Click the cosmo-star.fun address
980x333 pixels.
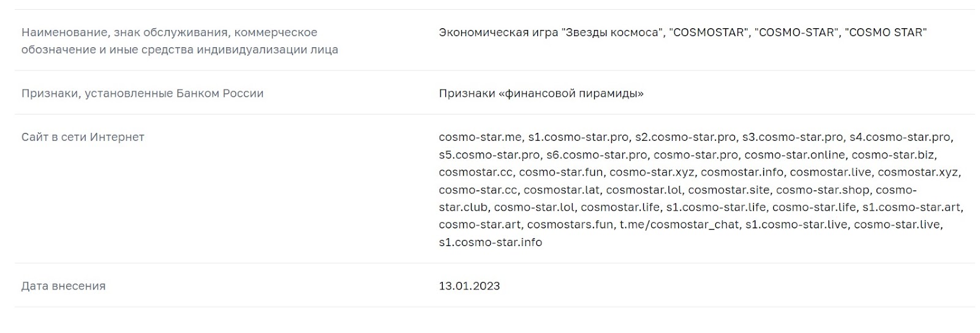coord(560,173)
